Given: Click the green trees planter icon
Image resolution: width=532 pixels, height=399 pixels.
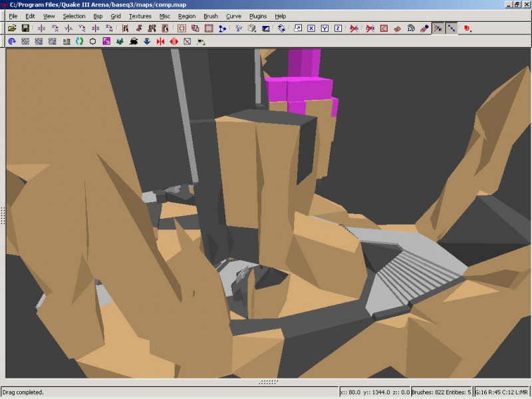Looking at the screenshot, I should tap(120, 41).
